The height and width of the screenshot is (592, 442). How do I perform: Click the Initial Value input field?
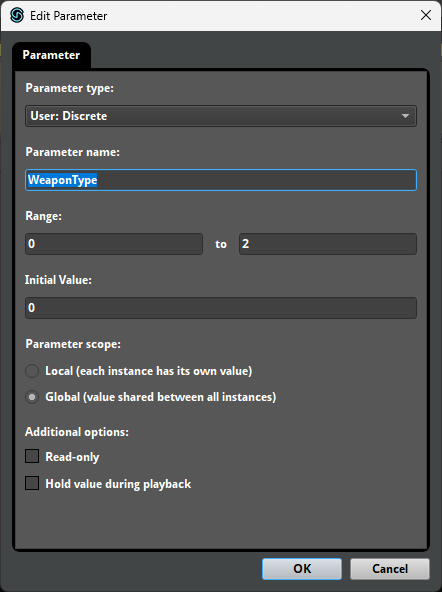click(x=221, y=308)
